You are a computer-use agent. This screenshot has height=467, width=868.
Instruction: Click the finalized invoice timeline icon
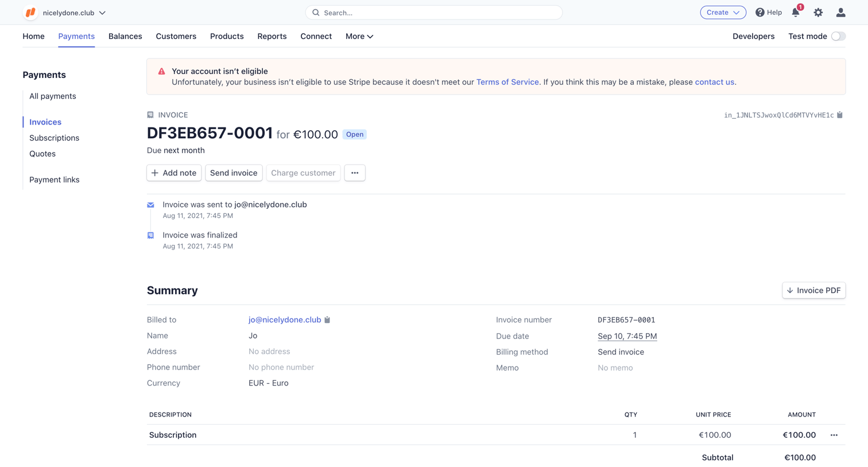[x=150, y=235]
